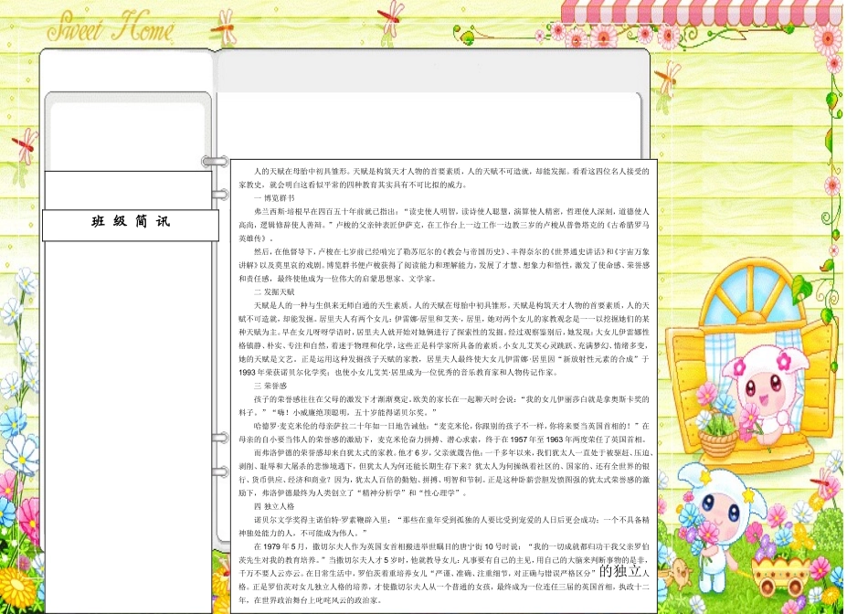Click the line "英雄传》。"
Image resolution: width=868 pixels, height=614 pixels.
coord(257,238)
